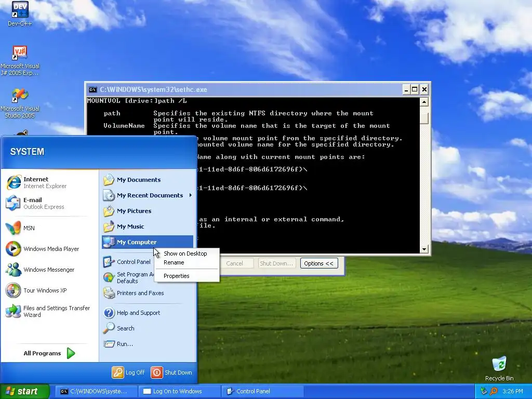Click Shut Down in Start menu

[171, 372]
